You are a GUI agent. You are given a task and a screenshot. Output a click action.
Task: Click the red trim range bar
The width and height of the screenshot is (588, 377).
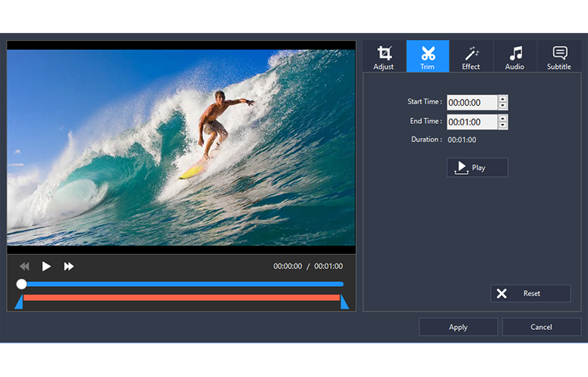point(182,298)
